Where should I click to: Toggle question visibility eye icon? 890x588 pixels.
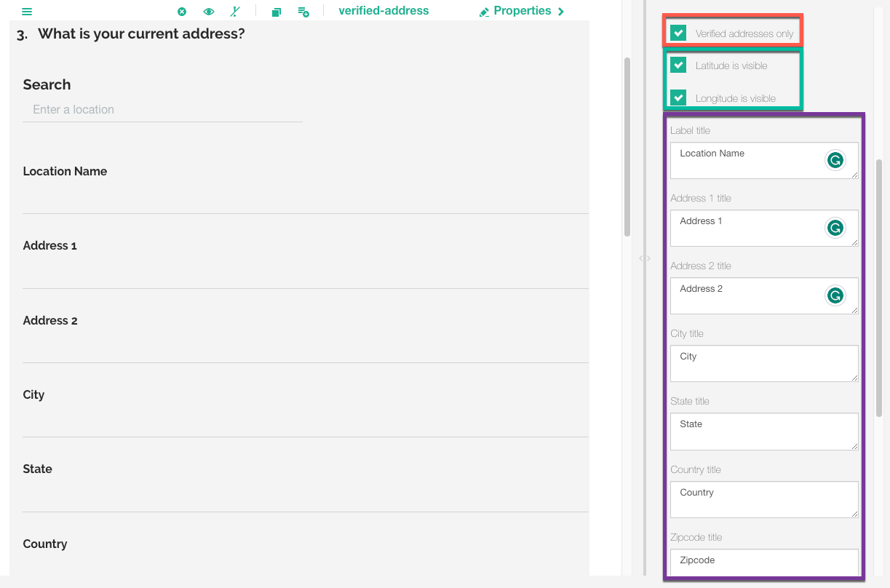pyautogui.click(x=209, y=12)
